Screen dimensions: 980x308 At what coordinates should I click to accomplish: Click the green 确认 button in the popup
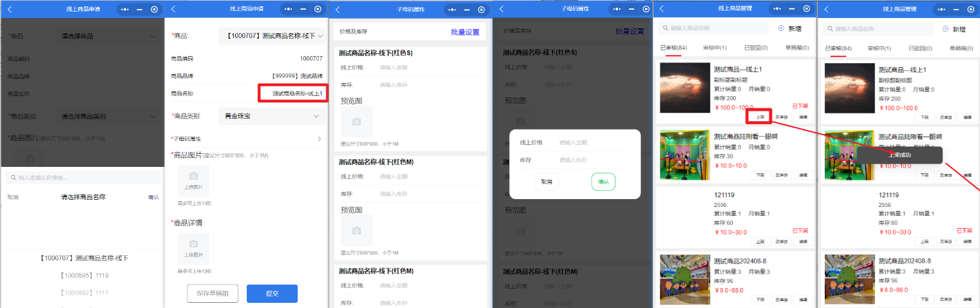tap(603, 182)
